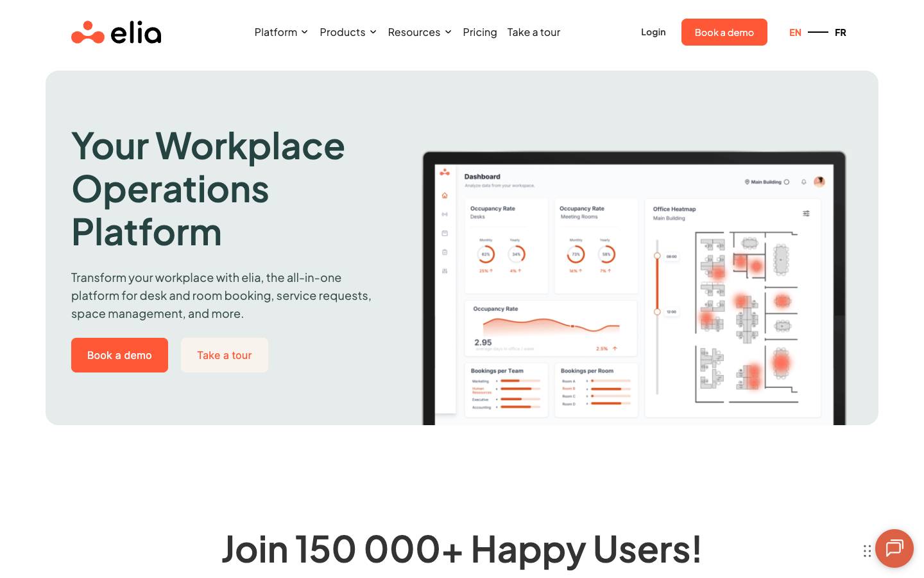
Task: Click the dashboard preview image
Action: coord(634,288)
